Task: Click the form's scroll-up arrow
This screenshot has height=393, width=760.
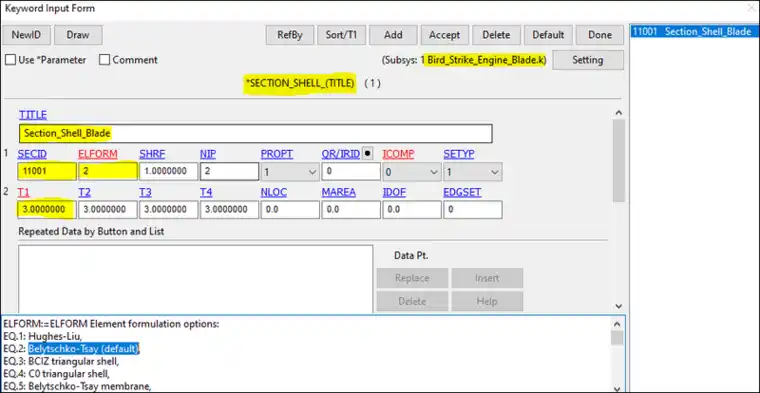Action: [618, 112]
